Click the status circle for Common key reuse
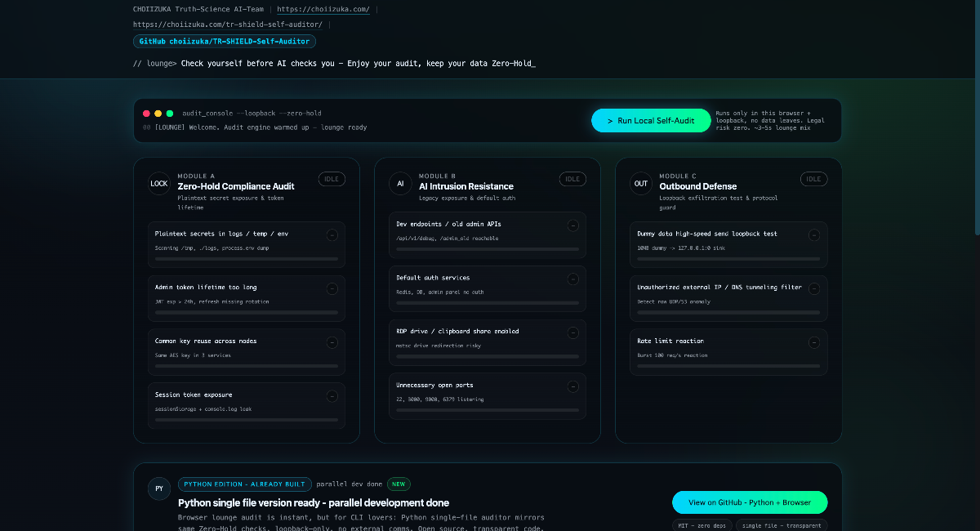Screen dimensions: 980x531 (332, 342)
